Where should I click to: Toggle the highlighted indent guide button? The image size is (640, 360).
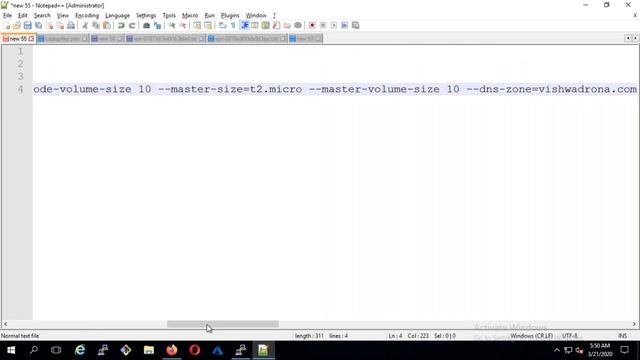pos(244,25)
